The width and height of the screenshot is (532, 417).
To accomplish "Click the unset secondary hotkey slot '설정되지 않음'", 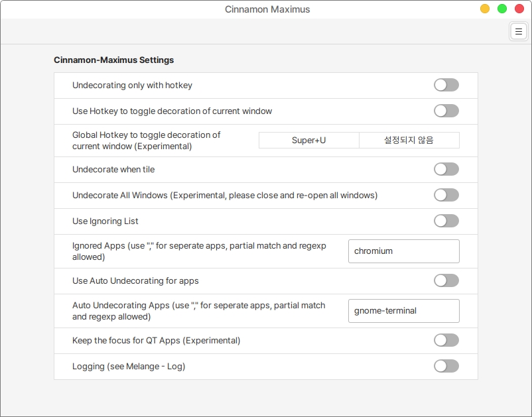I will (x=409, y=141).
